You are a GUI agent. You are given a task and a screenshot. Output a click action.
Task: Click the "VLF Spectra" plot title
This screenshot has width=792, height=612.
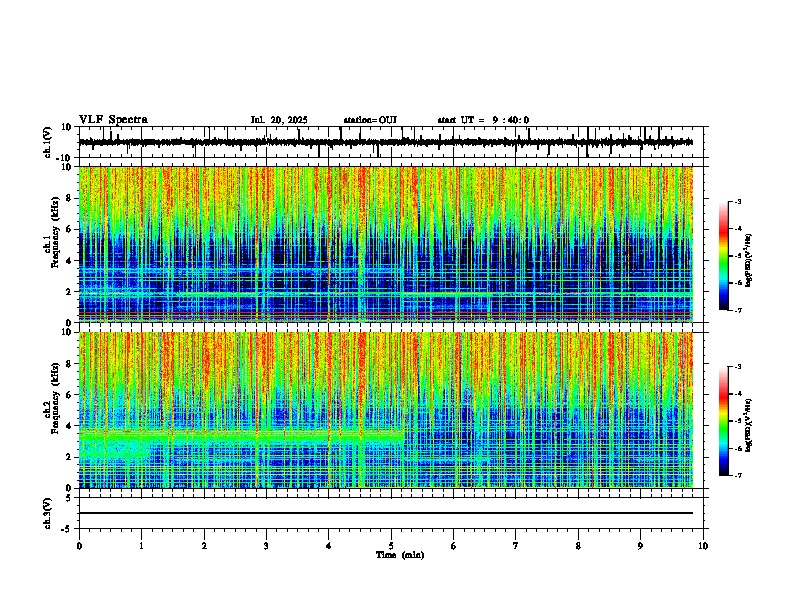tap(113, 120)
